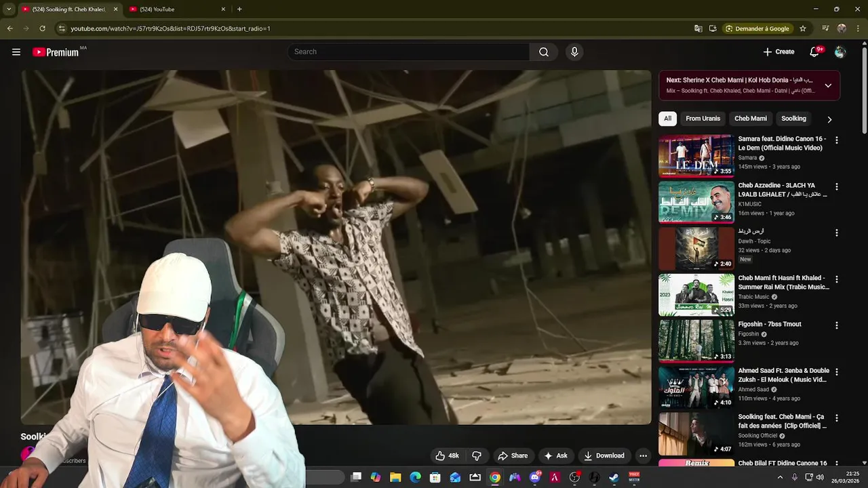Select the From Uranis chip
868x488 pixels.
(703, 119)
